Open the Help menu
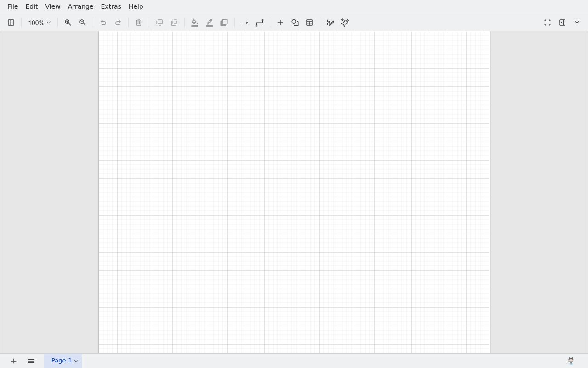Image resolution: width=588 pixels, height=368 pixels. [x=136, y=6]
